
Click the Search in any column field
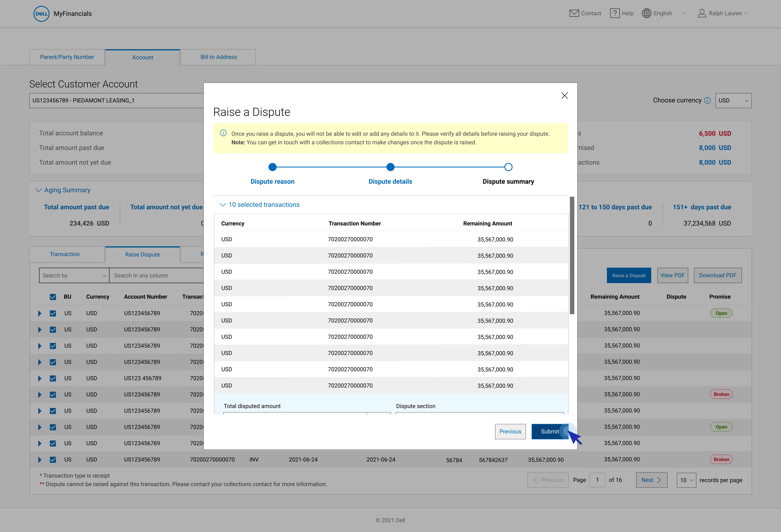click(156, 275)
